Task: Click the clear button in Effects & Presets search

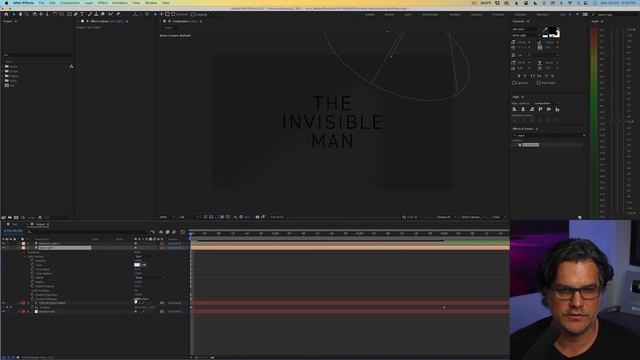Action: click(584, 135)
